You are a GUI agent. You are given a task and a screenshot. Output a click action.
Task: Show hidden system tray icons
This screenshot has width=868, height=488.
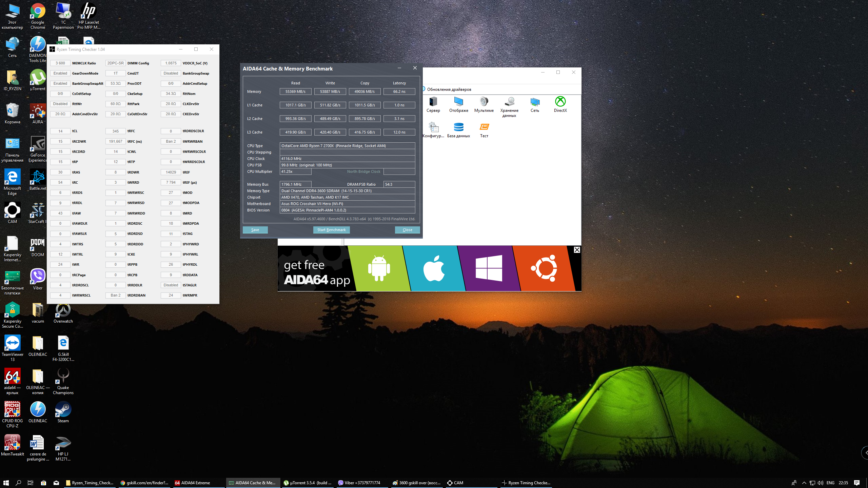point(804,483)
